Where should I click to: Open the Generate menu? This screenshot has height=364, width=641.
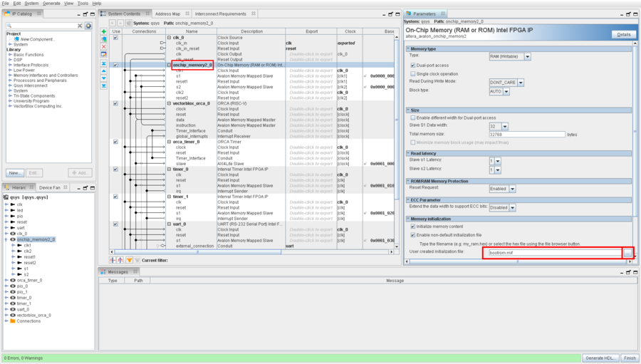coord(51,4)
